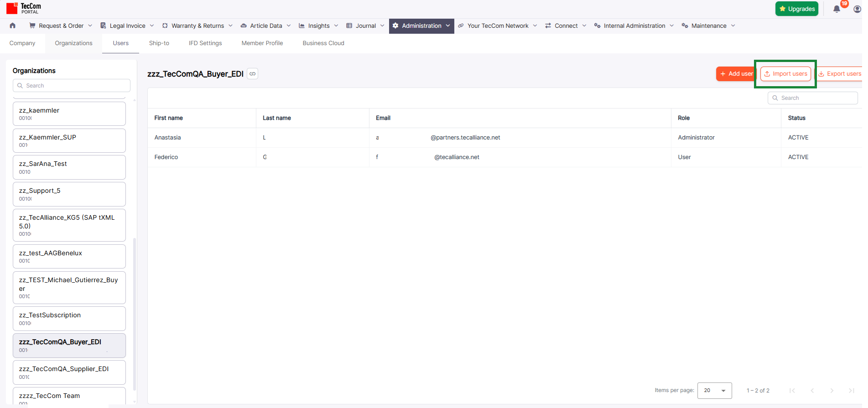Select organization zzz_TecComQA_Buyer_EDI in list
The height and width of the screenshot is (408, 868).
pyautogui.click(x=69, y=346)
